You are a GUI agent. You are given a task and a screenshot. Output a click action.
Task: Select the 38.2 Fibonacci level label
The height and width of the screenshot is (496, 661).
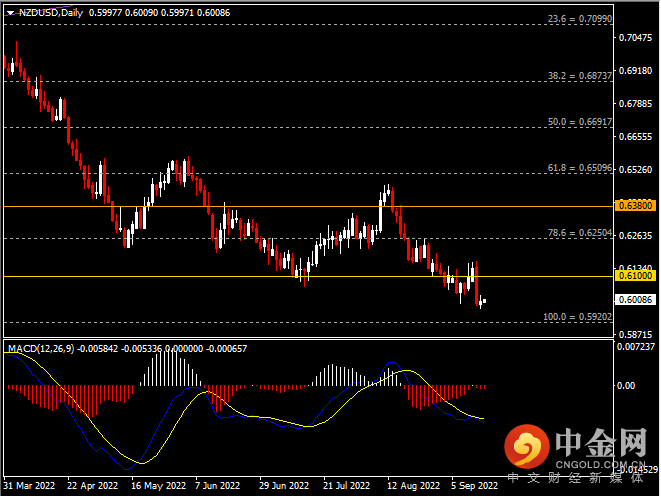[x=577, y=75]
